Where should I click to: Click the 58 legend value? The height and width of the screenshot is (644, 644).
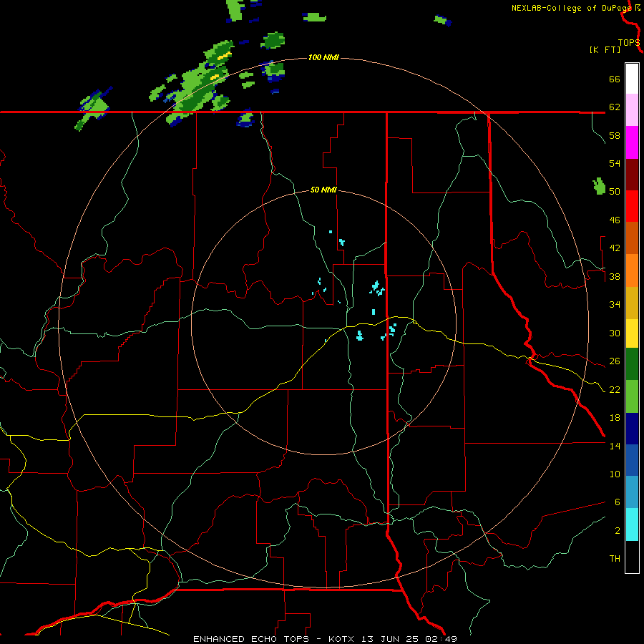click(615, 135)
